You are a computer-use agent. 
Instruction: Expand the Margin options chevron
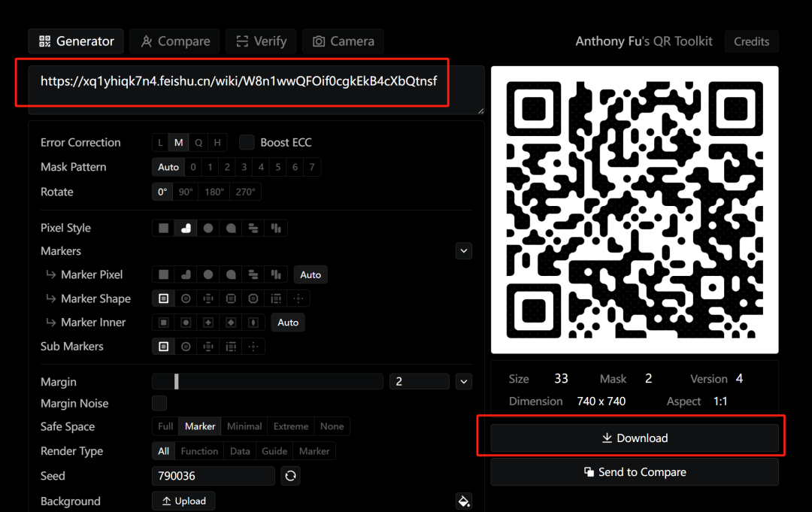coord(463,381)
